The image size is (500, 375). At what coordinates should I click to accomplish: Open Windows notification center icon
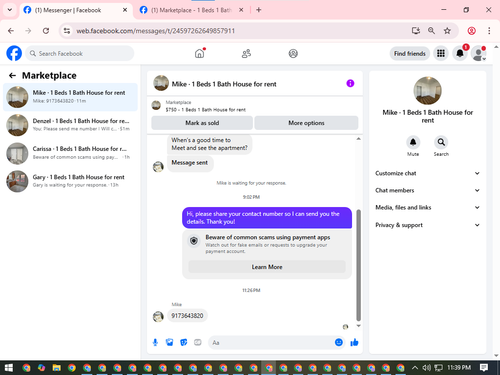point(484,368)
